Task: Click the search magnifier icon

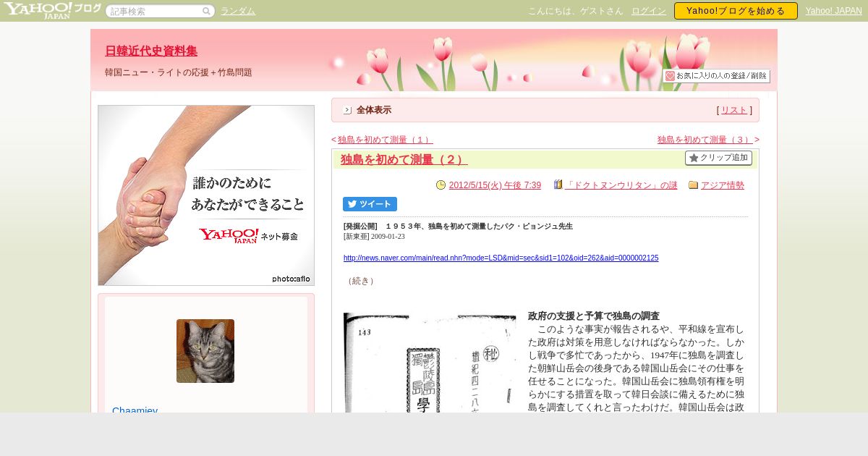Action: point(206,11)
